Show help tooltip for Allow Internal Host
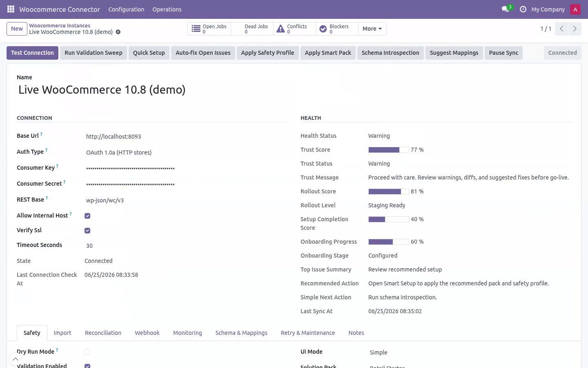 coord(71,214)
